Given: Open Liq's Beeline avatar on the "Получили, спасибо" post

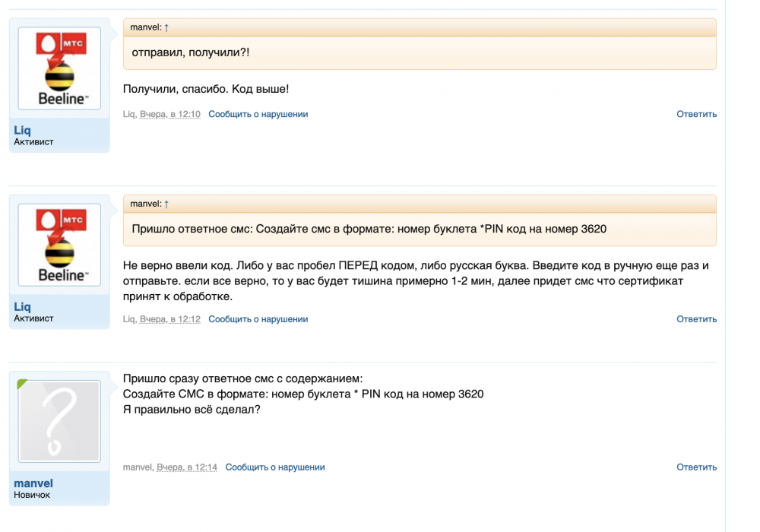Looking at the screenshot, I should 59,68.
